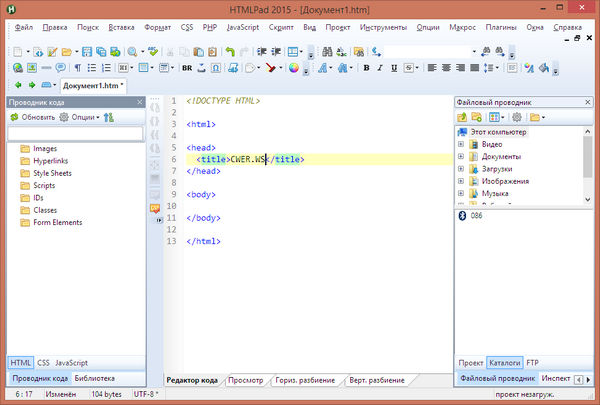
Task: Click the Save floppy disk icon
Action: coord(87,51)
